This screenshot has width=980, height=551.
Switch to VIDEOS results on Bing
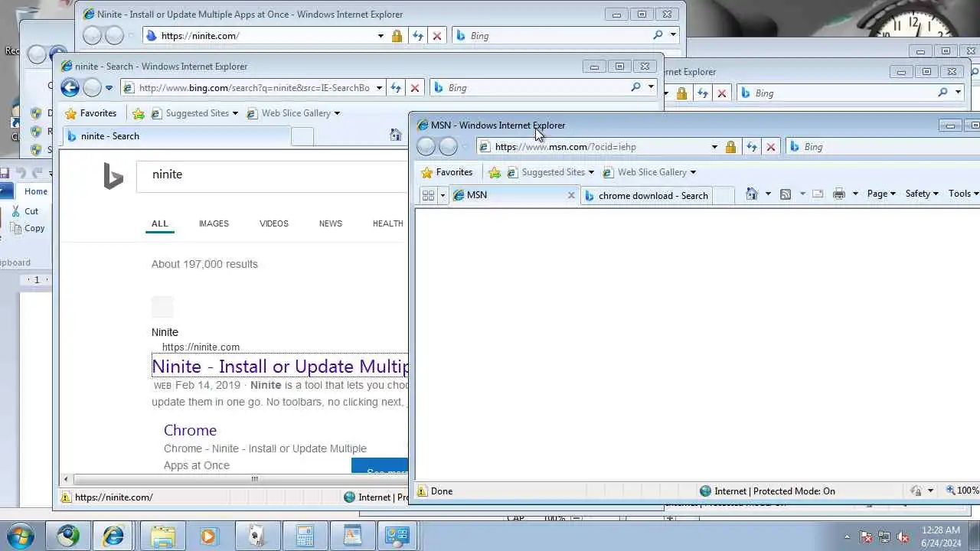click(x=273, y=223)
